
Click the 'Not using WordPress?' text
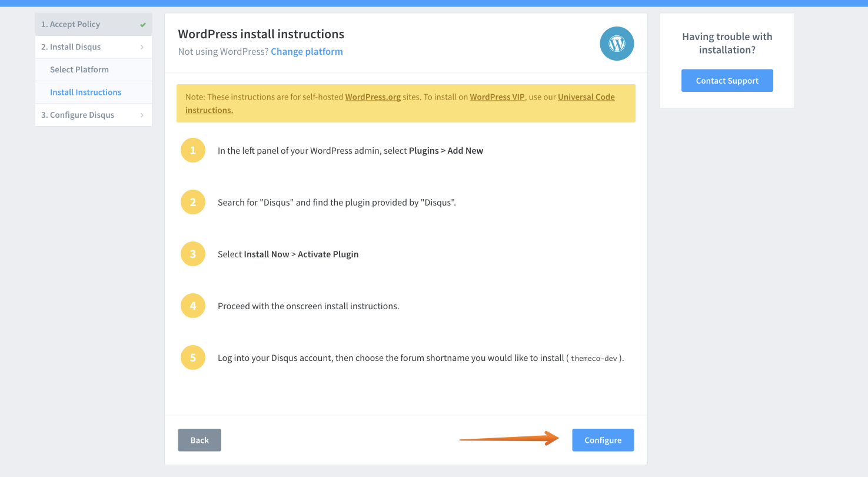coord(223,51)
